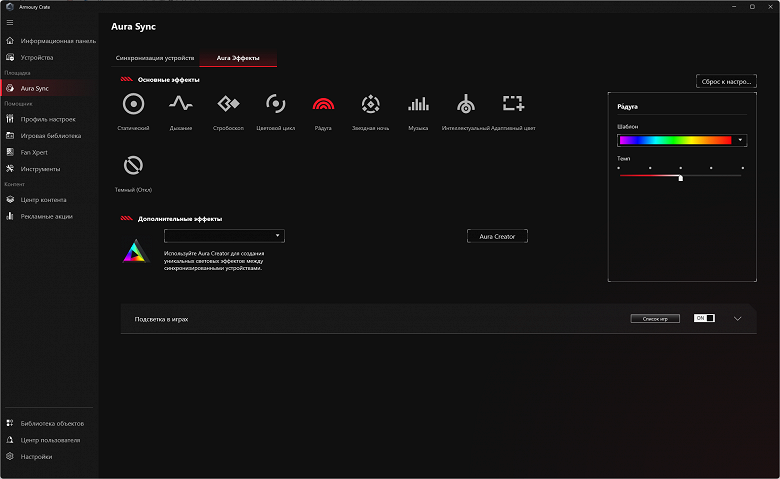The image size is (780, 479).
Task: Open Библиотека объектов sidebar icon
Action: click(10, 423)
